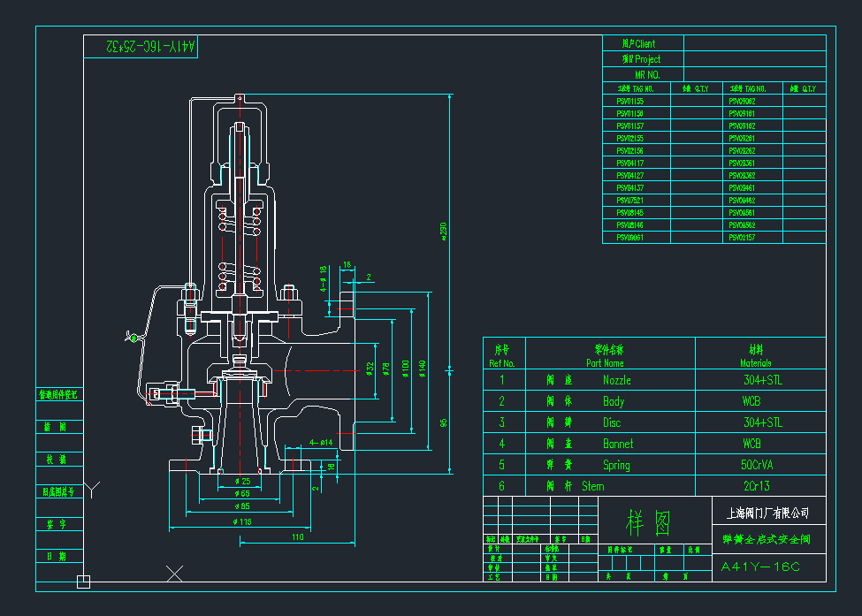The width and height of the screenshot is (862, 616).
Task: Click the UCS origin square marker
Action: (x=83, y=582)
